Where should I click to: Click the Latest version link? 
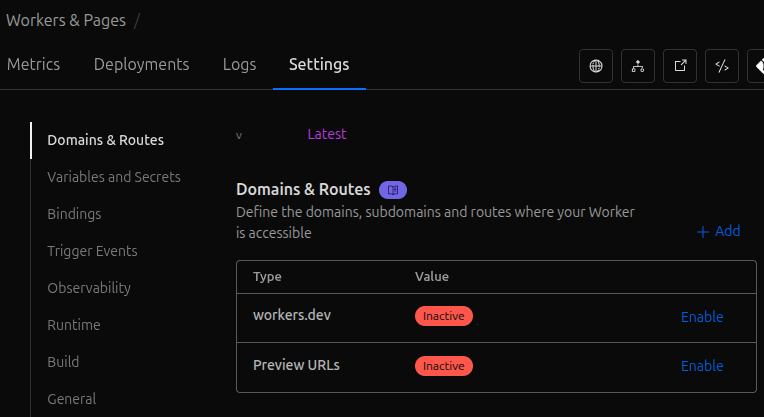[x=327, y=134]
